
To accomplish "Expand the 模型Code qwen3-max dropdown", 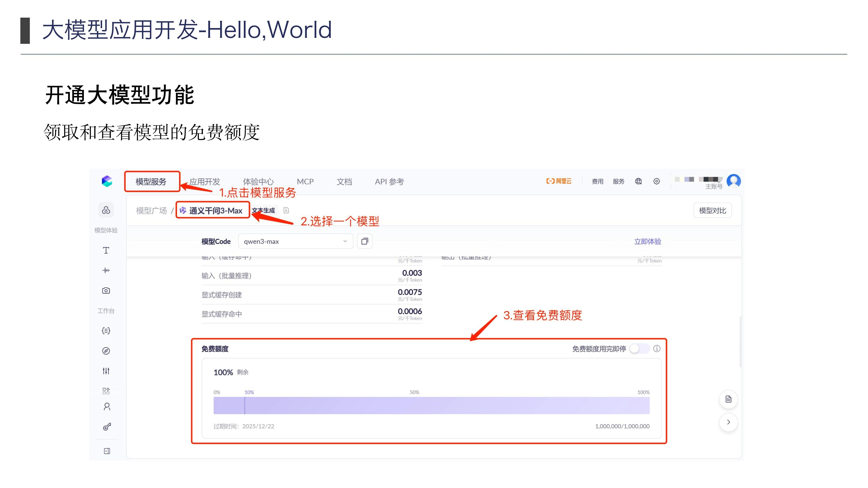I will (x=295, y=241).
